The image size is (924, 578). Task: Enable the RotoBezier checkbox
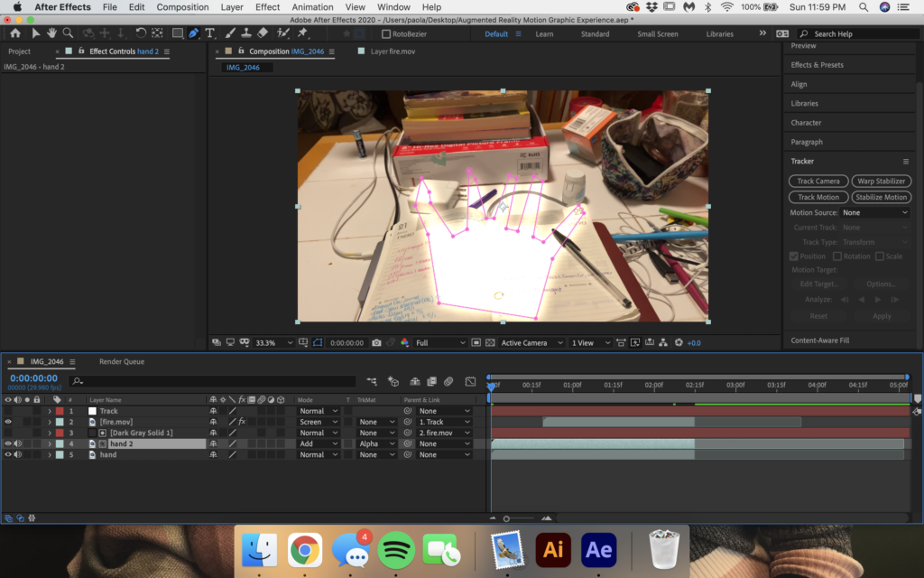tap(387, 34)
